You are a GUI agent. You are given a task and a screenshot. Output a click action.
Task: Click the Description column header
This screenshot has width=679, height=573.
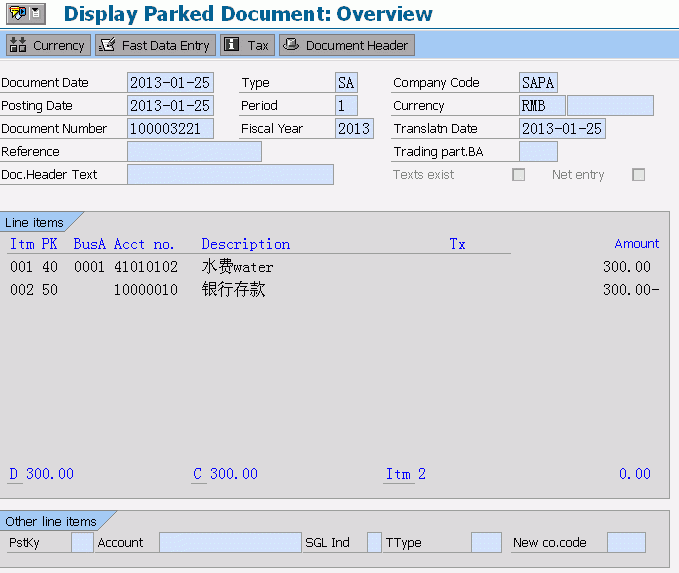pos(246,244)
